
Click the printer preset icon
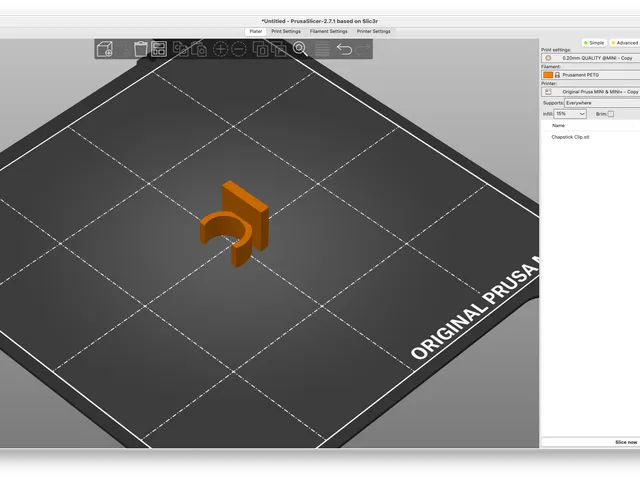[x=548, y=92]
